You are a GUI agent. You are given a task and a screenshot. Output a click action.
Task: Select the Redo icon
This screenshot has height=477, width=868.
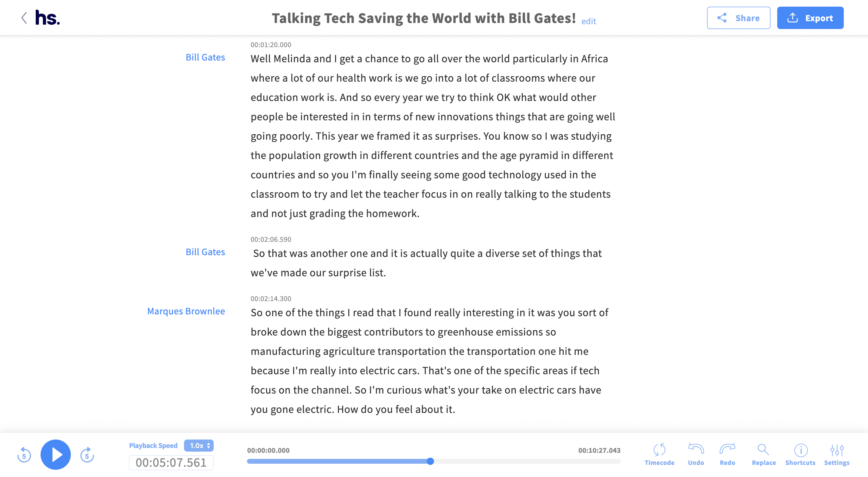pos(727,450)
